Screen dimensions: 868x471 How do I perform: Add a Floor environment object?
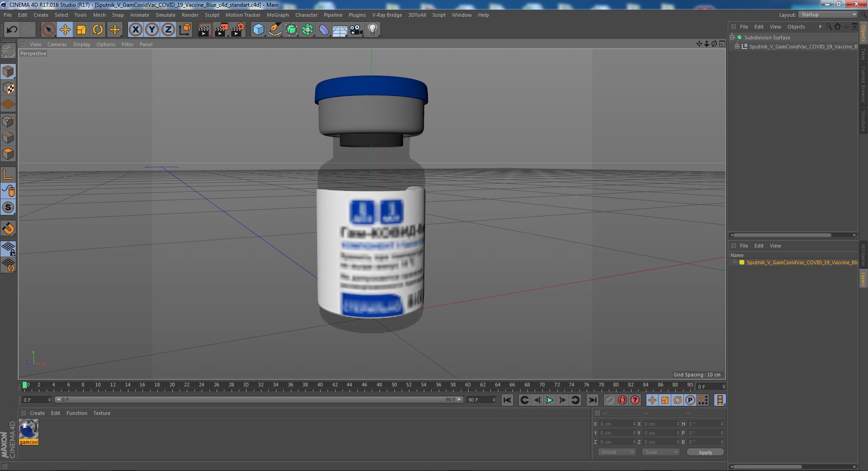click(x=340, y=30)
